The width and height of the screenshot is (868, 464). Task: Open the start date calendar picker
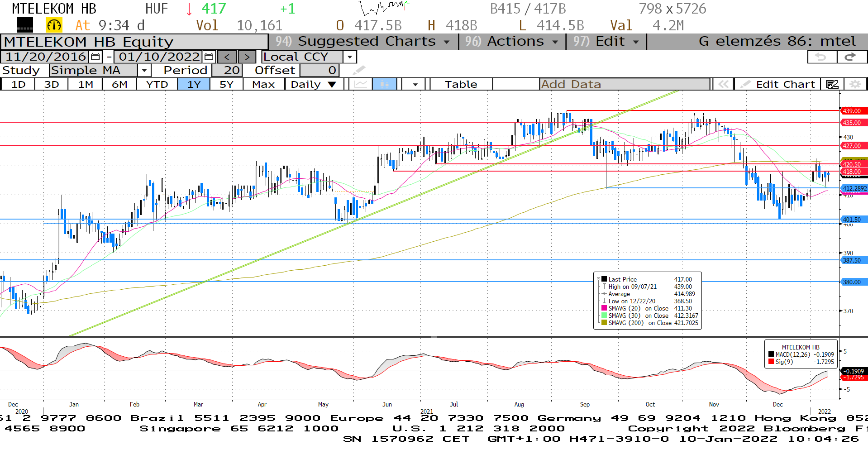[95, 57]
